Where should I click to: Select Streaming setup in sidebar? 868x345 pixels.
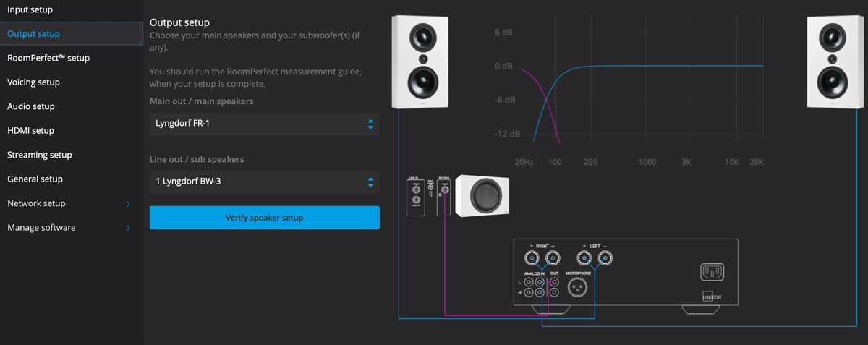(x=40, y=155)
